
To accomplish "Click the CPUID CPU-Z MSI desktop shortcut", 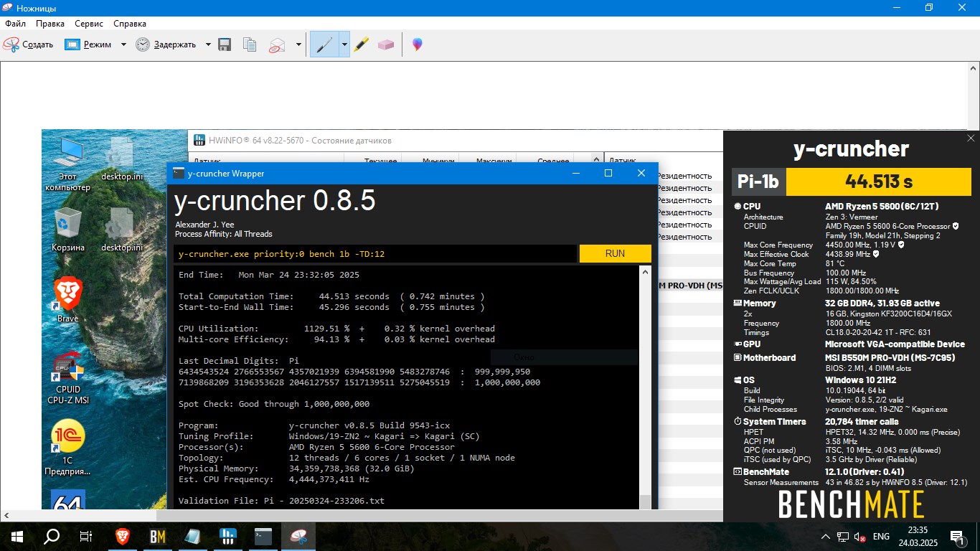I will coord(68,379).
